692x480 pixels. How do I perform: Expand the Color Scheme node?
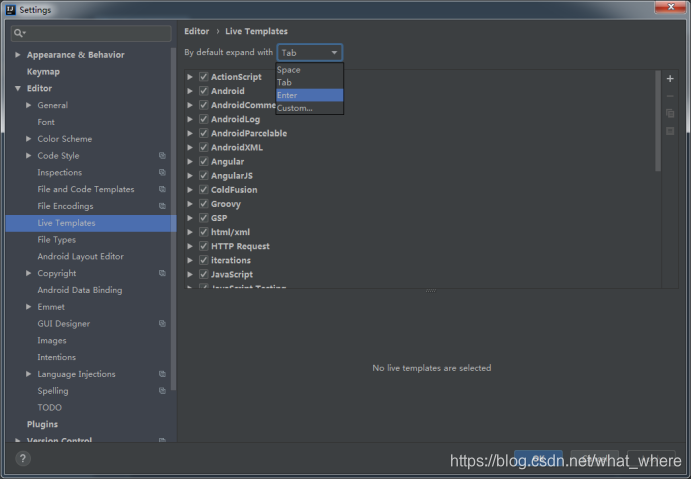pos(28,139)
